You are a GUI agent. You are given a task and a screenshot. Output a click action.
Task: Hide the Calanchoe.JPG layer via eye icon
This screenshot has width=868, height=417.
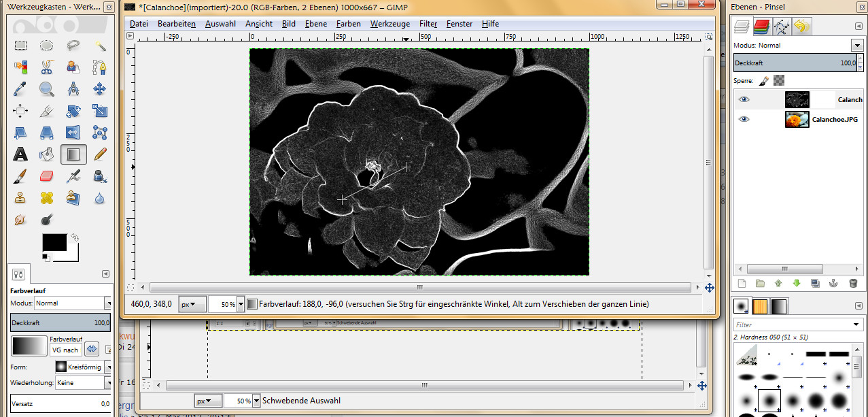click(744, 119)
